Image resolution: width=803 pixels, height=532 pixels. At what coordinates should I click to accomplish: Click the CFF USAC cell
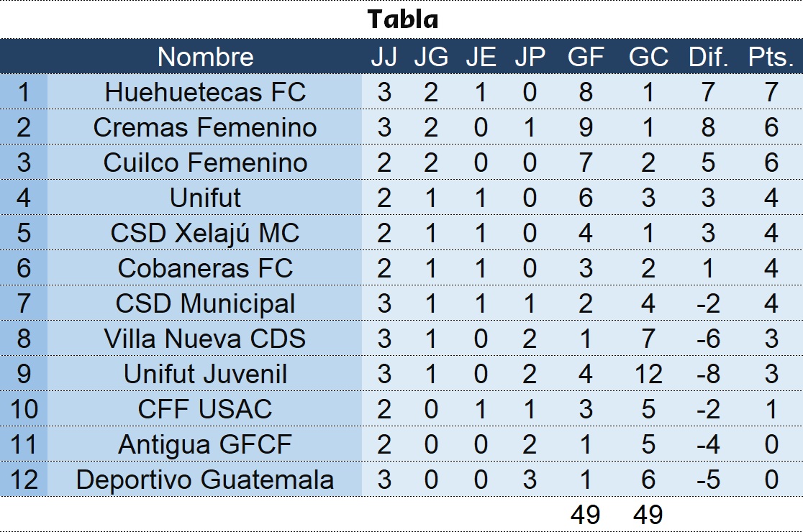[205, 409]
